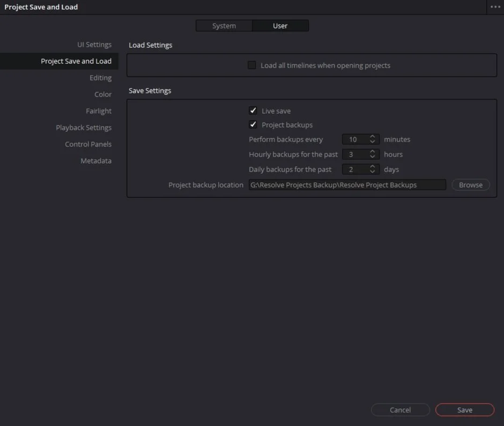Uncheck the Project backups option
Screen dimensions: 504x426
(253, 124)
